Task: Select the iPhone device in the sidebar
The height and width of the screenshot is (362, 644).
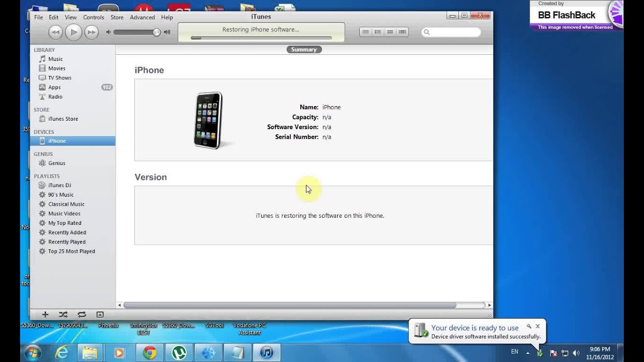Action: [72, 141]
